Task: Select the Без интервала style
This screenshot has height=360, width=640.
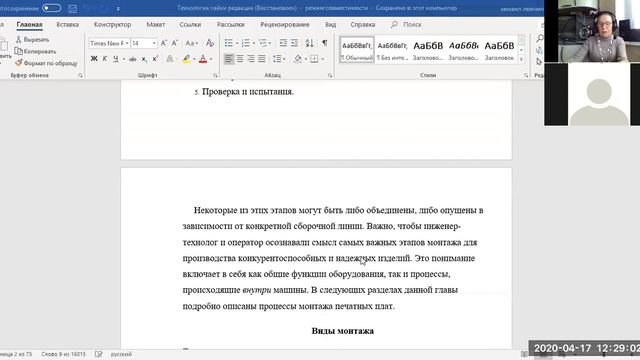Action: coord(392,50)
